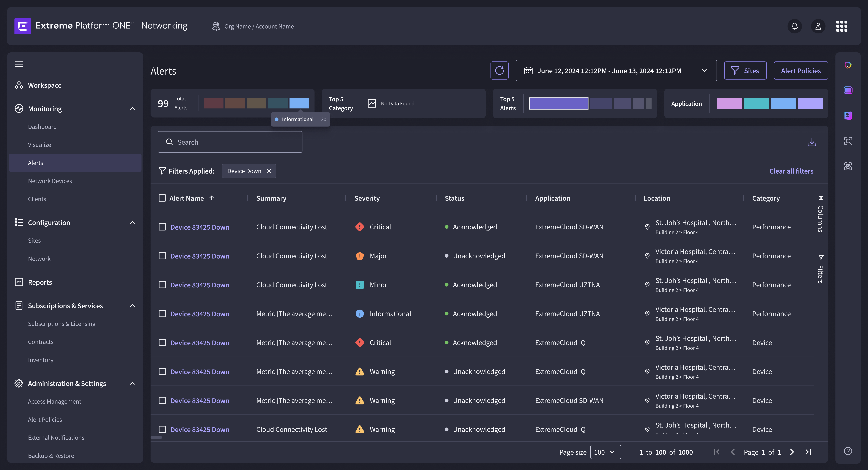Check the Informational severity row checkbox
The width and height of the screenshot is (868, 470).
click(162, 314)
